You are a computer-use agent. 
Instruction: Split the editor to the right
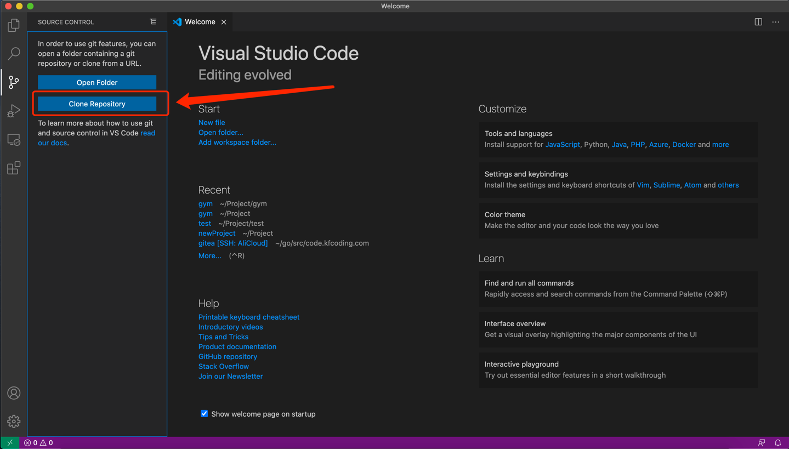[x=758, y=22]
